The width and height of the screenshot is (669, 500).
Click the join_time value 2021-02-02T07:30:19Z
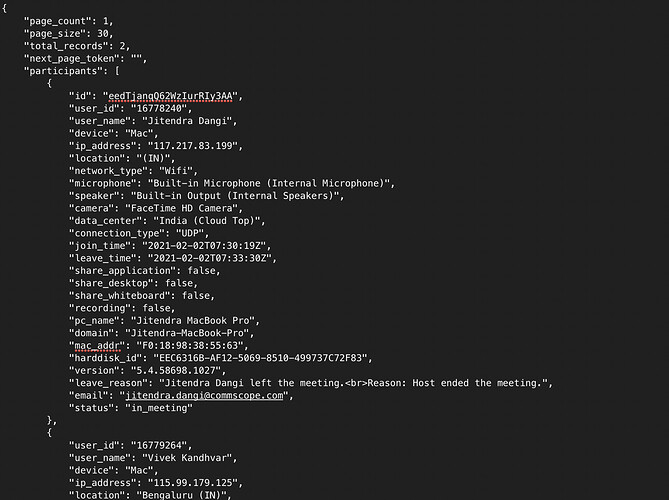[x=204, y=246]
